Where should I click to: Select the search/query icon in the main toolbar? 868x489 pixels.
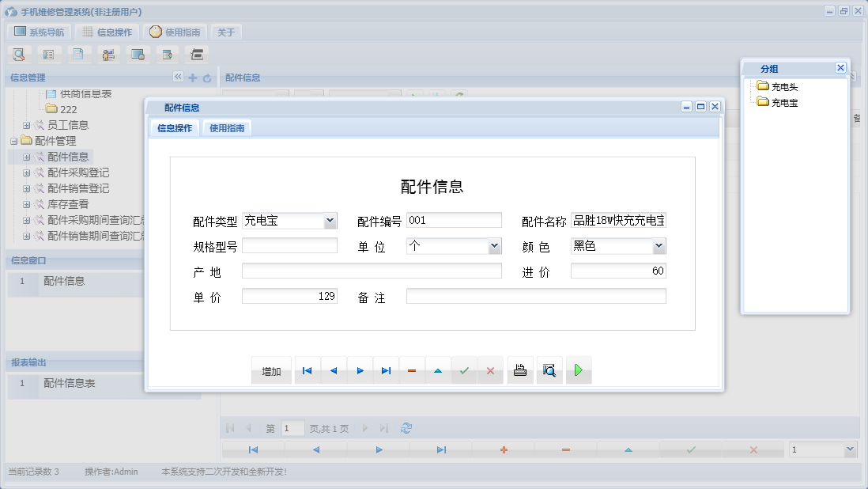point(19,54)
